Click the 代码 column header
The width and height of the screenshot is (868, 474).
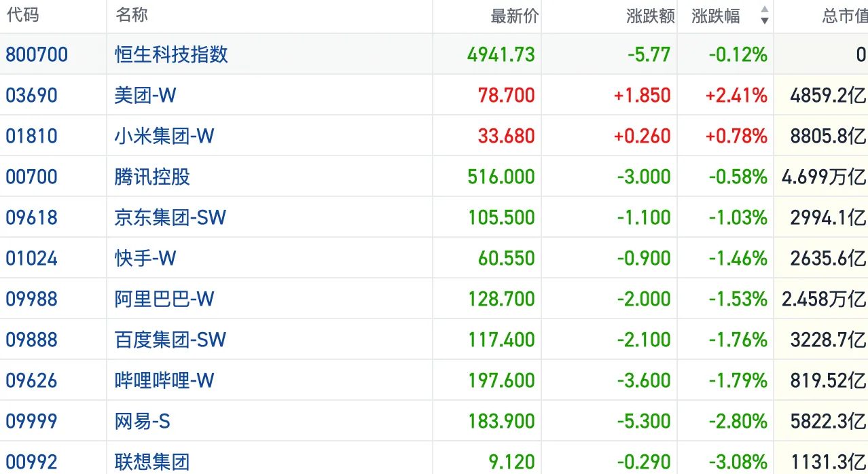(x=22, y=15)
